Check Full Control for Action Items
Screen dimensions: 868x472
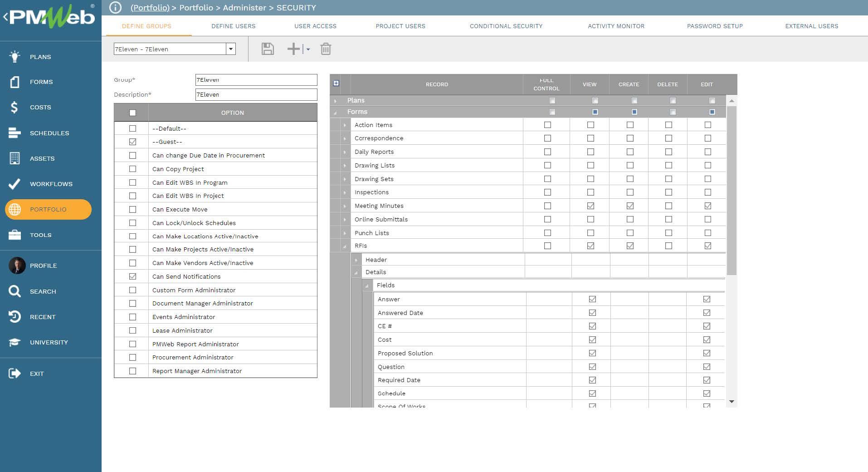tap(547, 125)
